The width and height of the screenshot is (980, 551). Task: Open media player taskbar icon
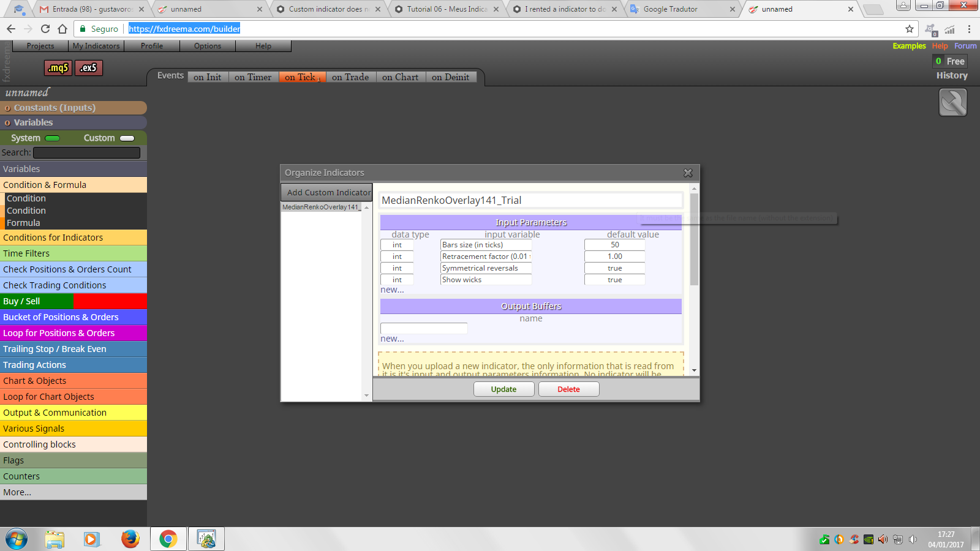[92, 539]
